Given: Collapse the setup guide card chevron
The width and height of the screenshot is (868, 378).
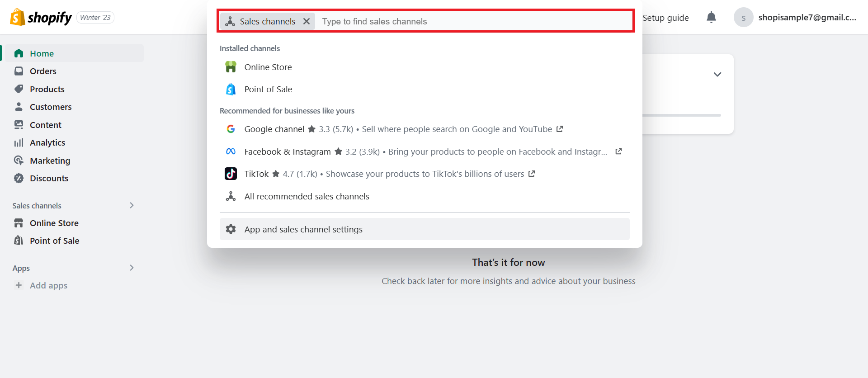Looking at the screenshot, I should 717,74.
